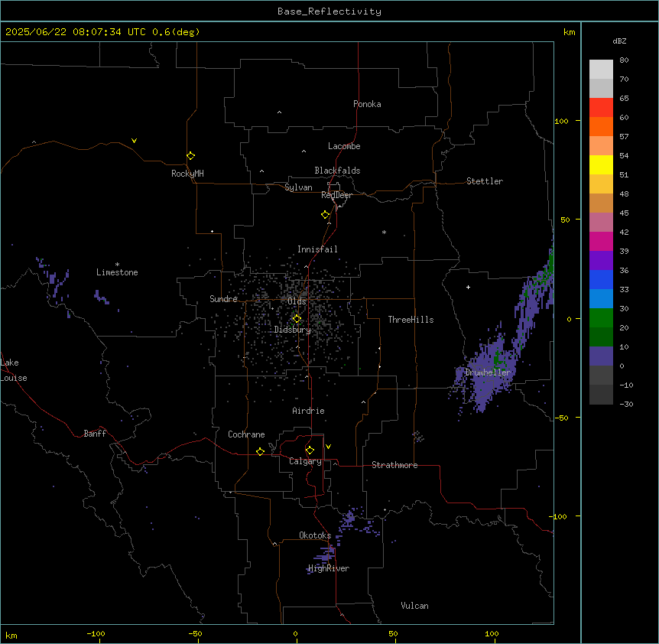Viewport: 659px width, 644px height.
Task: Click the yellow V marker northwest of RockyMH
Action: [x=134, y=141]
